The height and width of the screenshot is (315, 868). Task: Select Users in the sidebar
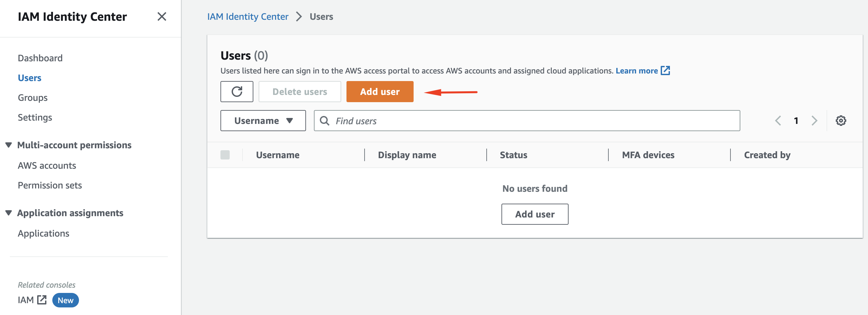coord(30,78)
